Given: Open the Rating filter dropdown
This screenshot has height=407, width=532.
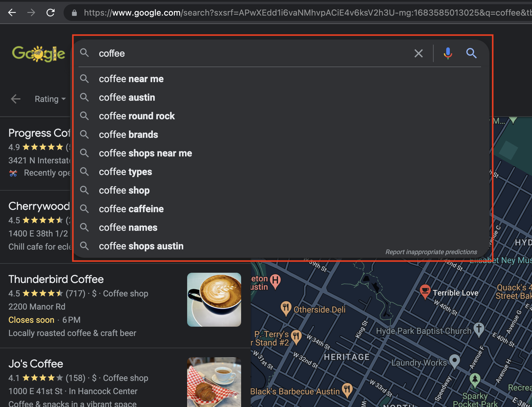Looking at the screenshot, I should [50, 99].
